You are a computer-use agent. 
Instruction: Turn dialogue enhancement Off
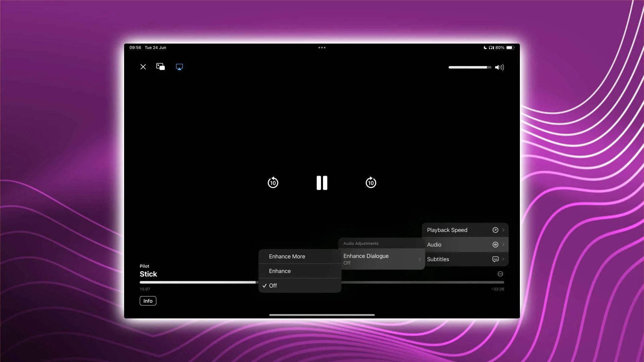point(273,286)
